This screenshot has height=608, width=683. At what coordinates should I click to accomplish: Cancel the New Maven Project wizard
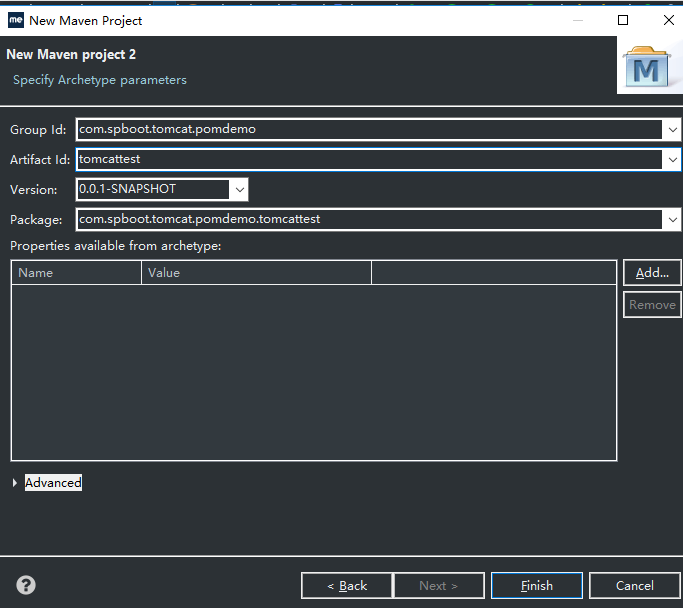click(635, 585)
